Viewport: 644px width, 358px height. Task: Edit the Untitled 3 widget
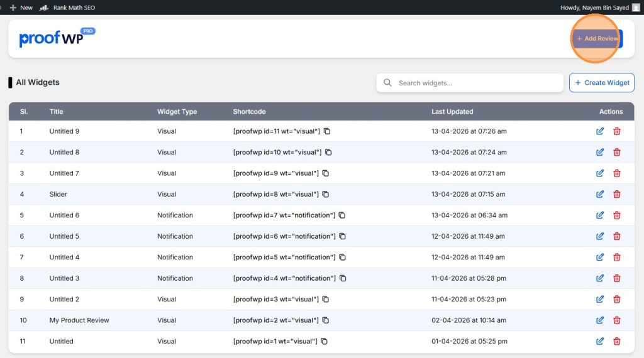pyautogui.click(x=599, y=278)
